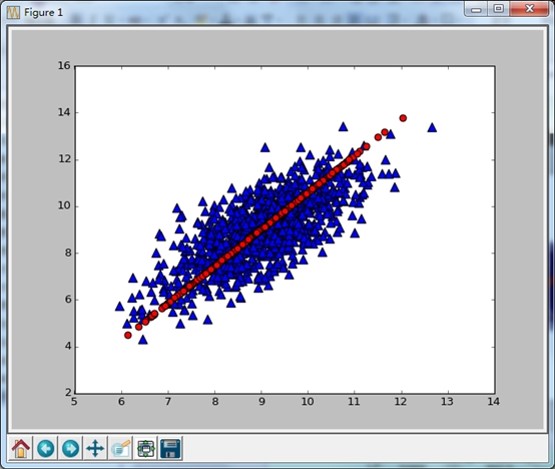Open the Configure subplots dialog
The height and width of the screenshot is (469, 555).
tap(145, 448)
